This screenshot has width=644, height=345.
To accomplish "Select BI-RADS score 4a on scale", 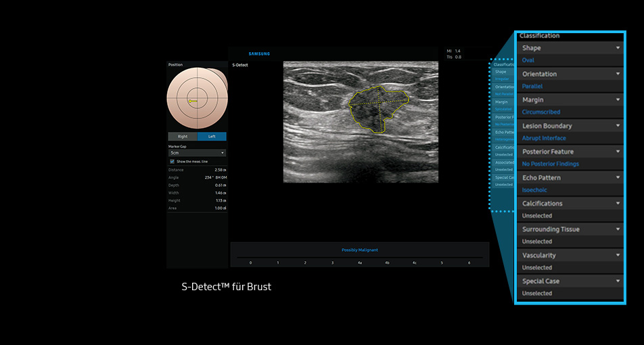I will point(360,262).
